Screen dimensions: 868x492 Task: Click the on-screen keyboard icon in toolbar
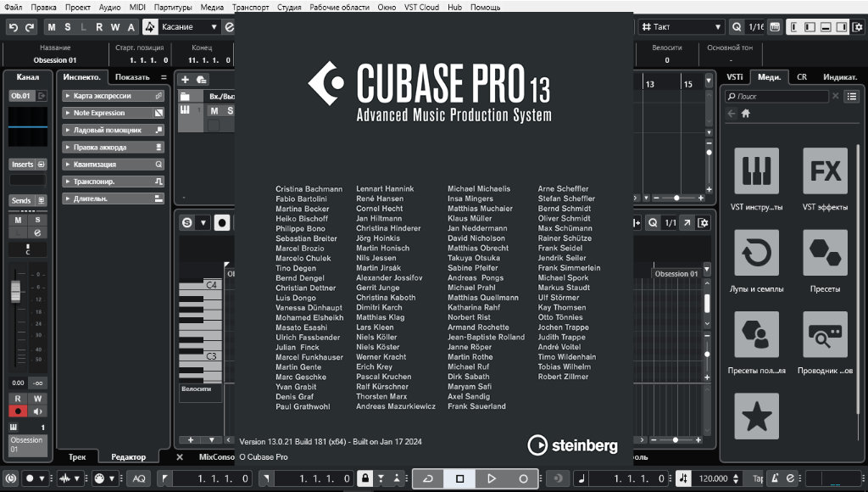pyautogui.click(x=775, y=26)
